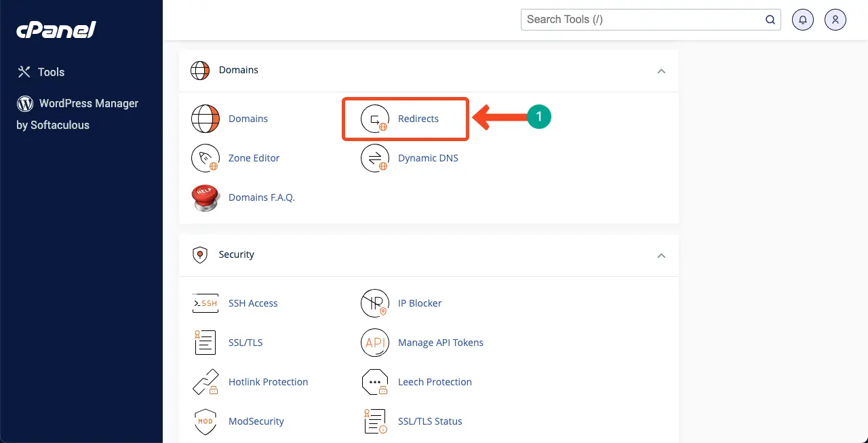Viewport: 868px width, 443px height.
Task: Click the Zone Editor icon
Action: click(x=205, y=158)
